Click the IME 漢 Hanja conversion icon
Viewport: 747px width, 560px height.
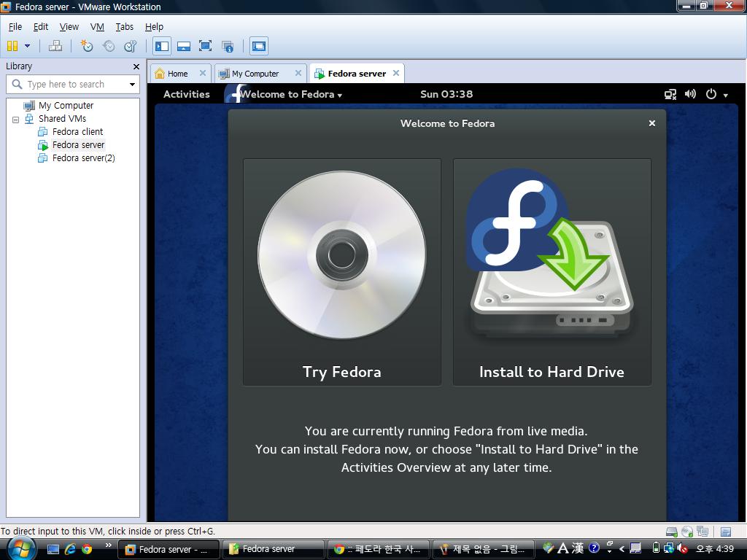[578, 548]
